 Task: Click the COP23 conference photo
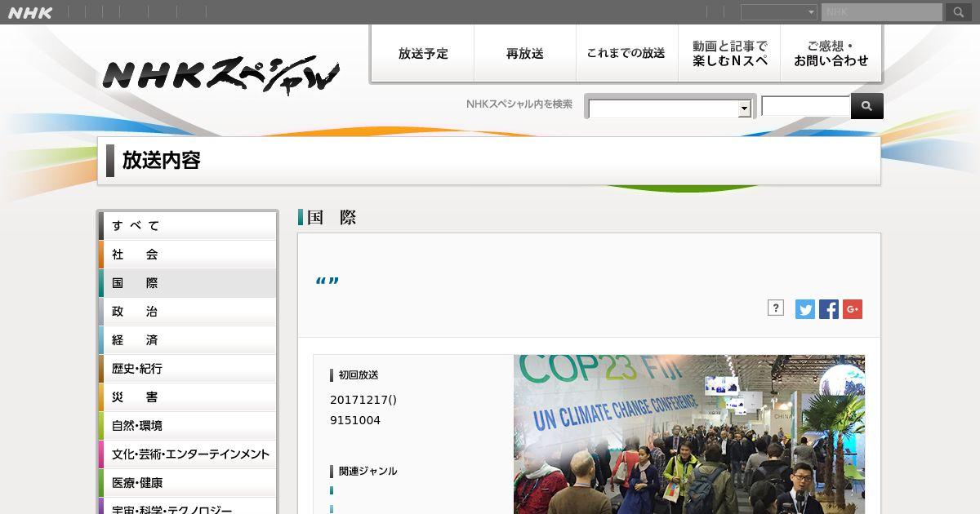coord(689,434)
